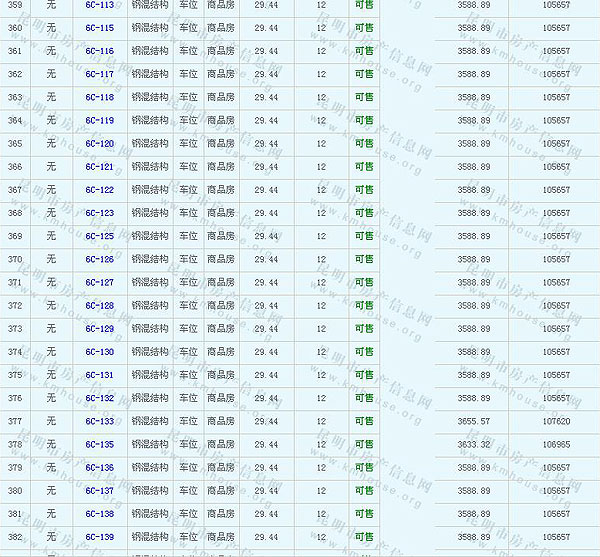Open the 6C-127 unit link
This screenshot has height=557, width=600.
point(99,283)
